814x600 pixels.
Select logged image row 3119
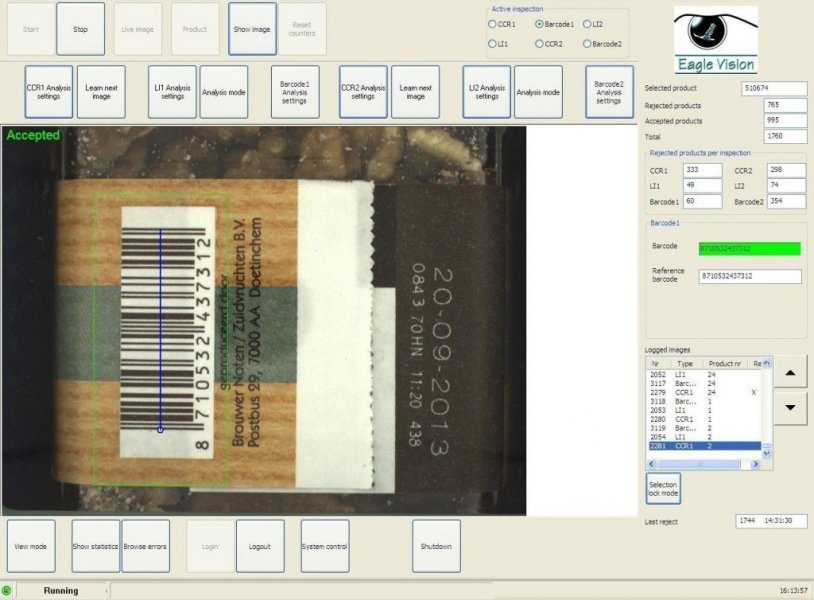(x=704, y=428)
